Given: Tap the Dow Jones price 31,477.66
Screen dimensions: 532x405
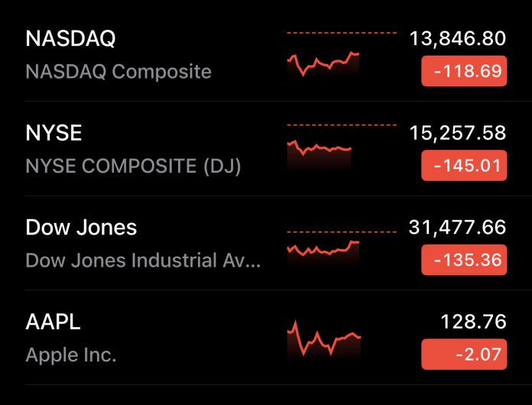Looking at the screenshot, I should coord(458,227).
